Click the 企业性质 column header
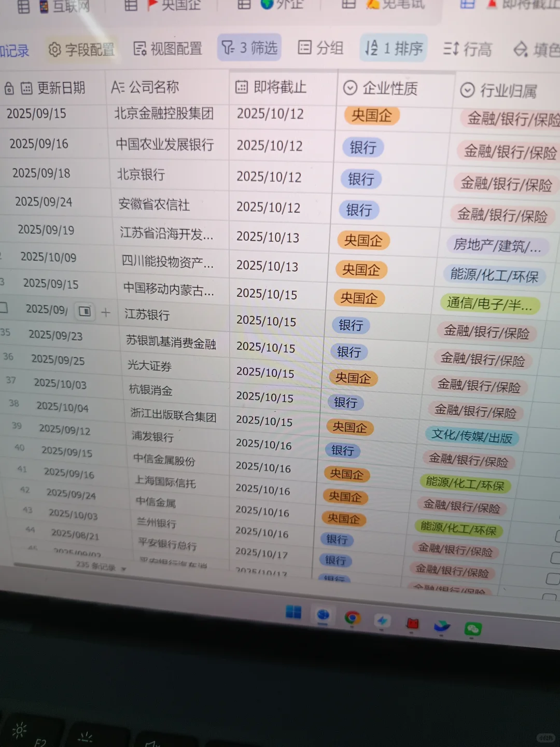 (x=396, y=88)
